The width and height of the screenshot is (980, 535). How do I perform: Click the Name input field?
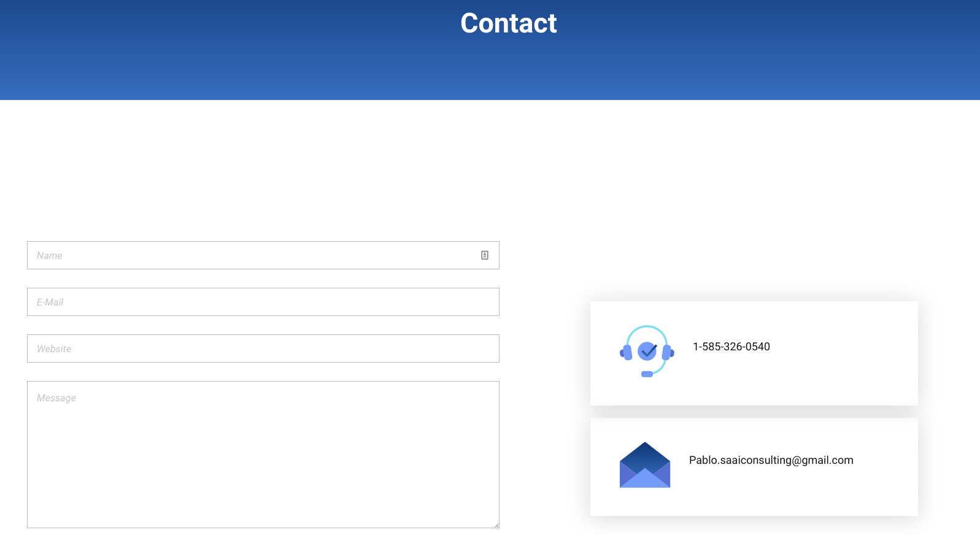(252, 255)
